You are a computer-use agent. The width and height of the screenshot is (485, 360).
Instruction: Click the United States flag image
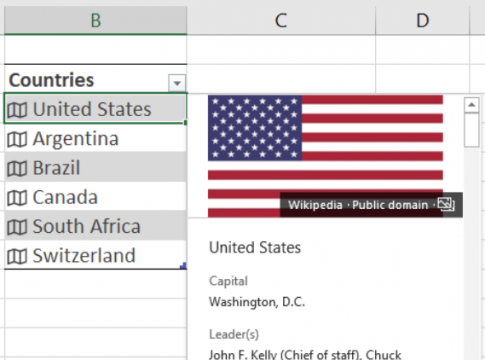325,156
